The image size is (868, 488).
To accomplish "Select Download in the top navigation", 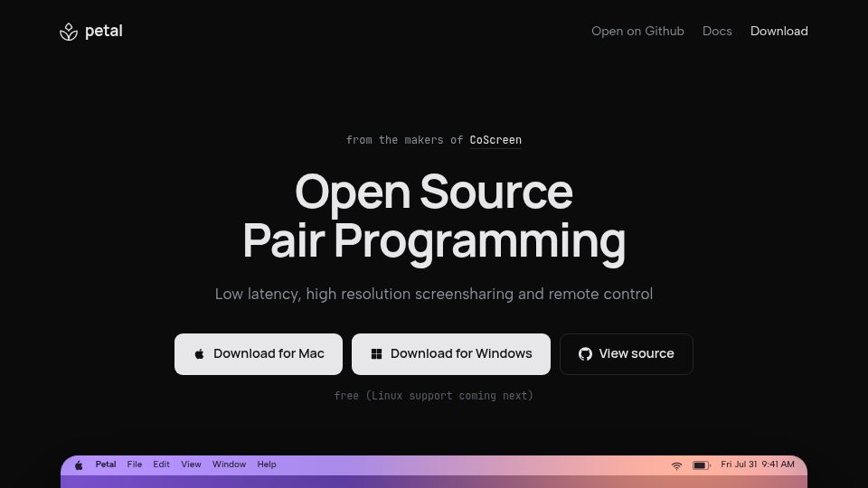I will (x=778, y=31).
